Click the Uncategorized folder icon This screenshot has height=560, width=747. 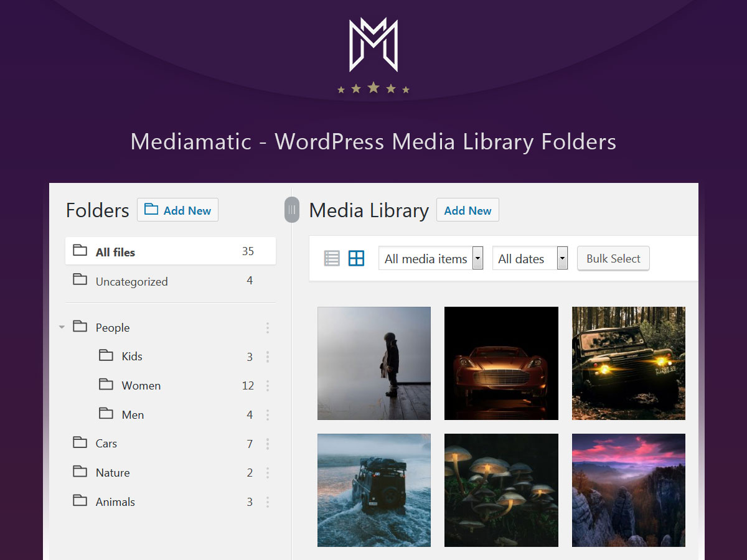(80, 279)
